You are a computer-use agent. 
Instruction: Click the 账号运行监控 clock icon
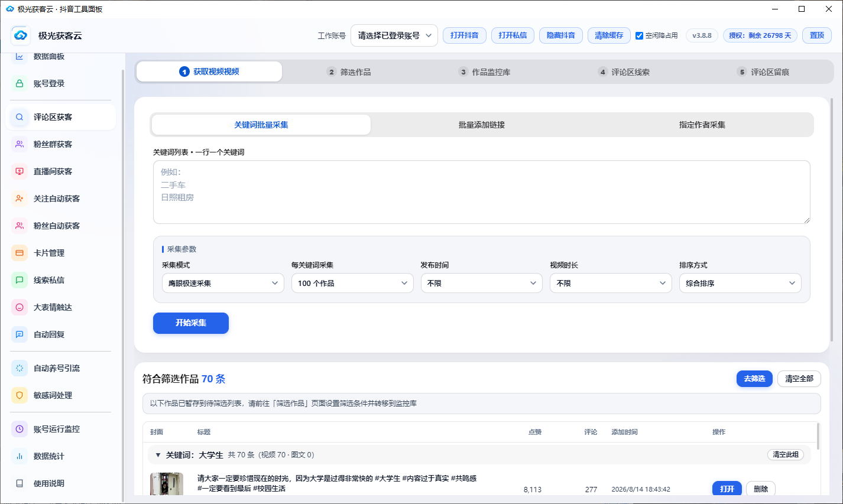tap(20, 429)
